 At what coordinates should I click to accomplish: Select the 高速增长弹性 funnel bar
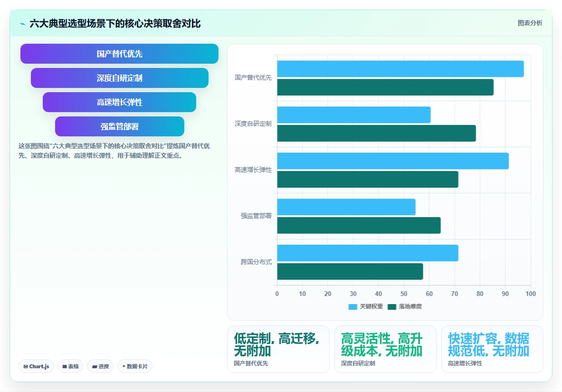click(x=119, y=102)
